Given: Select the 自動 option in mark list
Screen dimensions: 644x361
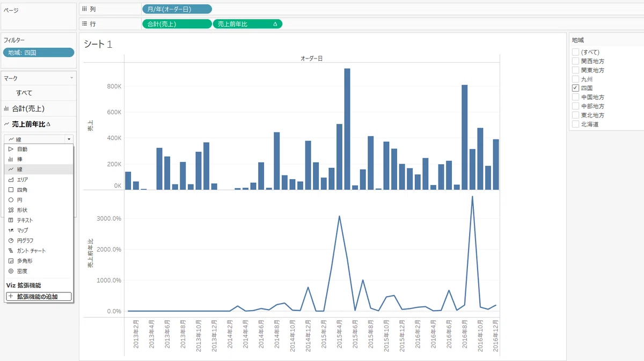Looking at the screenshot, I should (39, 149).
